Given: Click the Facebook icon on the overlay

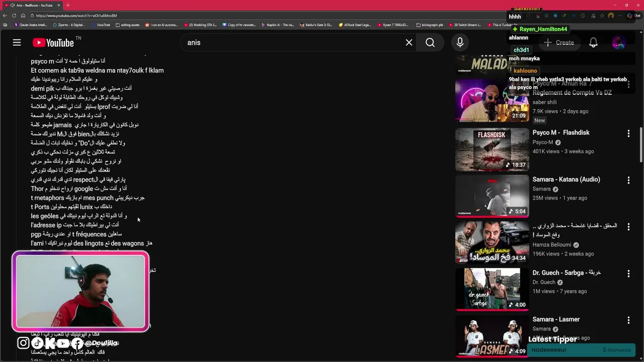Looking at the screenshot, I should (x=76, y=343).
